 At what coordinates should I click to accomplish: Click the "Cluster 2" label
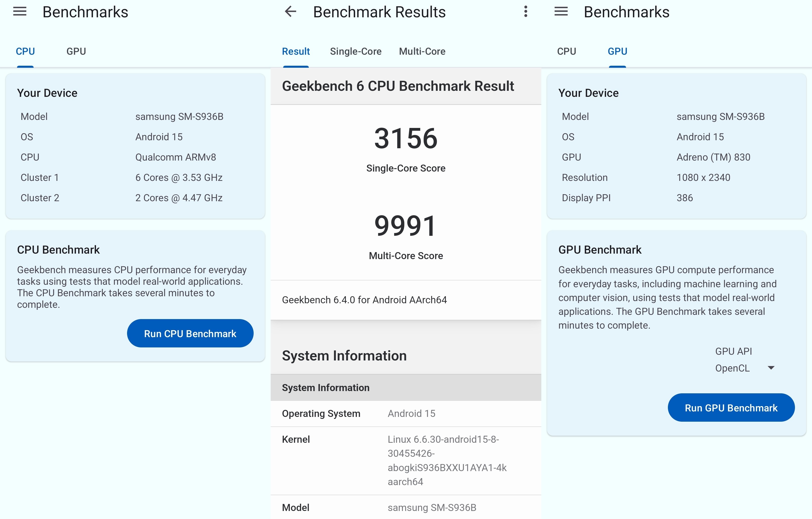tap(40, 198)
